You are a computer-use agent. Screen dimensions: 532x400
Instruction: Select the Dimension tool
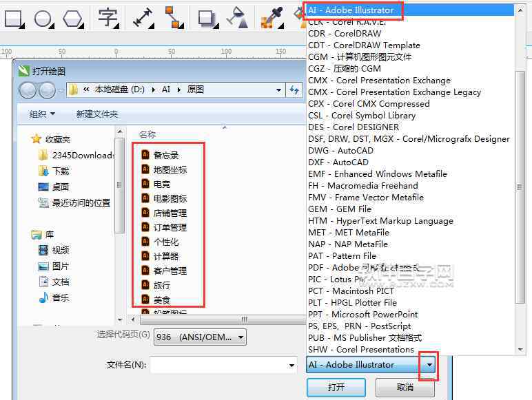coord(143,17)
